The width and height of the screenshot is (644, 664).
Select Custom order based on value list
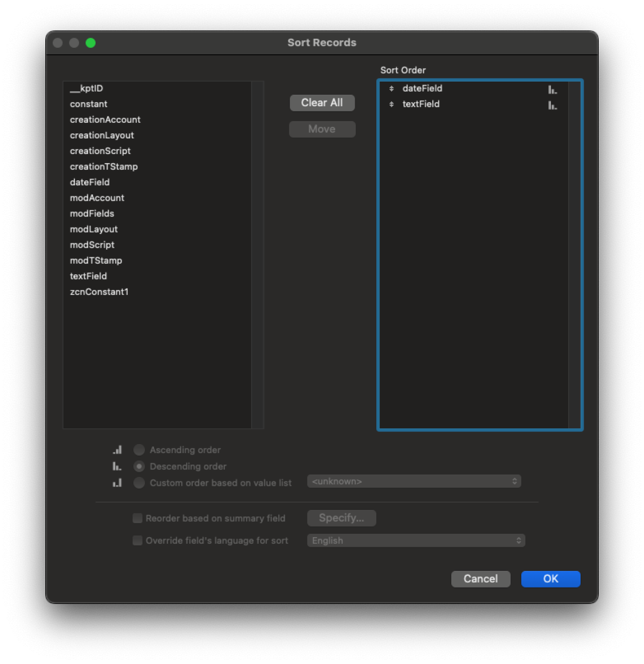[138, 483]
